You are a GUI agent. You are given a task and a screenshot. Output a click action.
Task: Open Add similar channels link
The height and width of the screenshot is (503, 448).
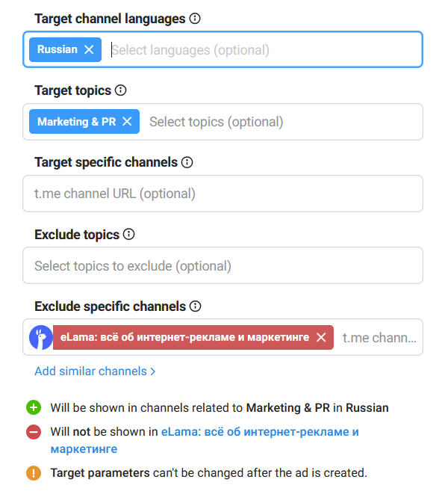[95, 371]
